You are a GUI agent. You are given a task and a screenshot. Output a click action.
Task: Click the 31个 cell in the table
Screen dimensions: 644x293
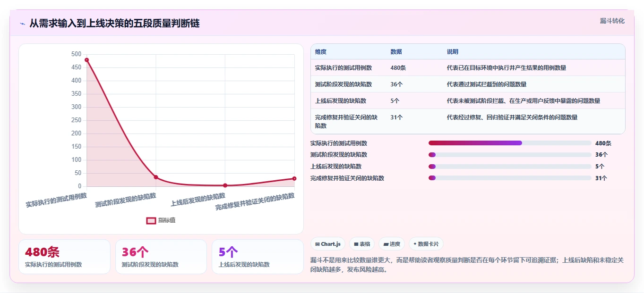tap(397, 117)
